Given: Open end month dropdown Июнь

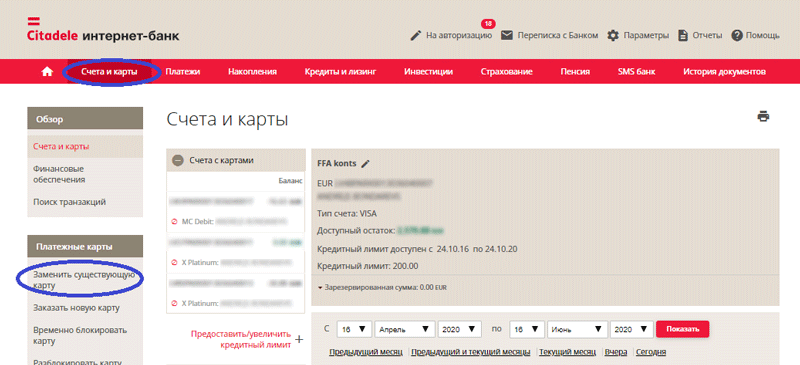Looking at the screenshot, I should tap(577, 329).
